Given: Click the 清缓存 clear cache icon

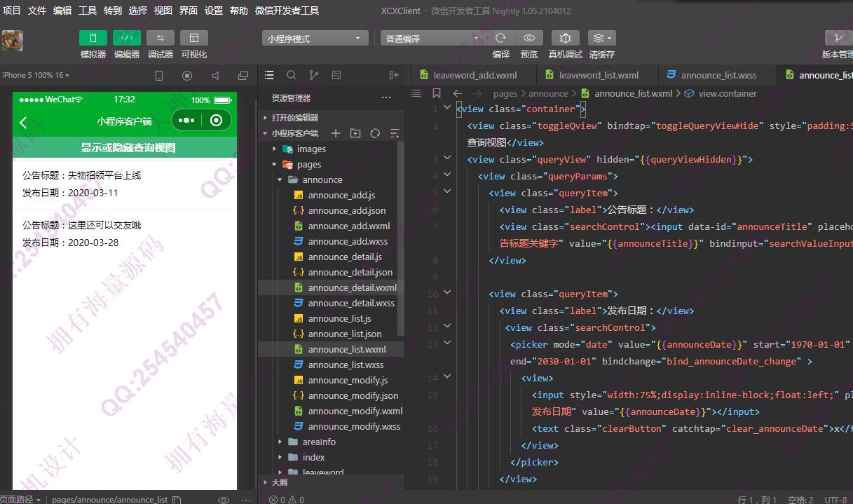Looking at the screenshot, I should 601,38.
